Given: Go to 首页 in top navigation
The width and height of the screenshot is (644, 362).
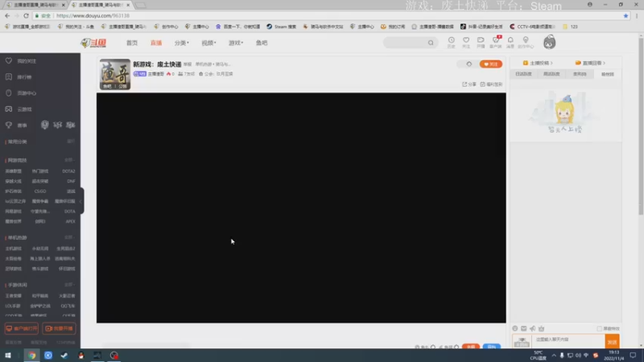Looking at the screenshot, I should click(x=132, y=43).
